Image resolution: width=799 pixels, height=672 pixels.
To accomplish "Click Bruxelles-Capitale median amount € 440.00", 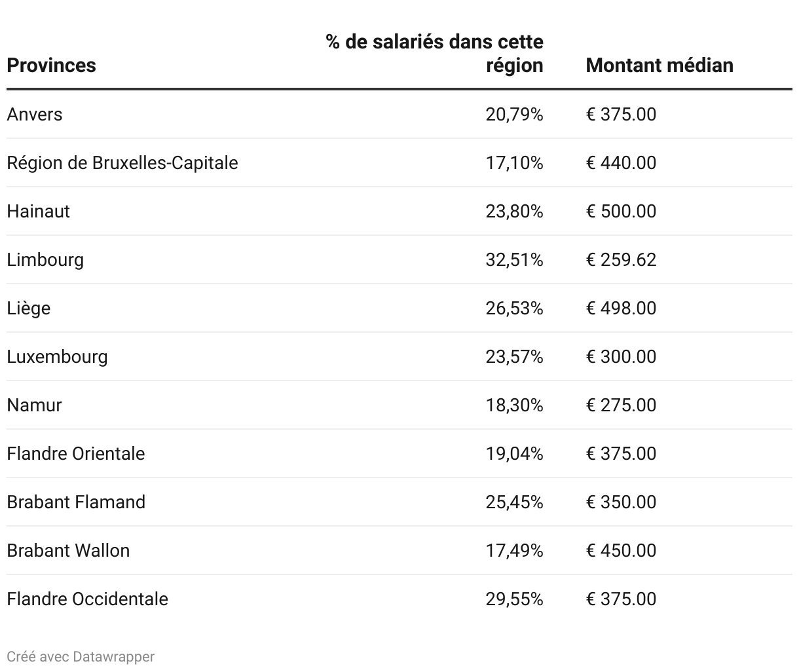I will pyautogui.click(x=621, y=163).
